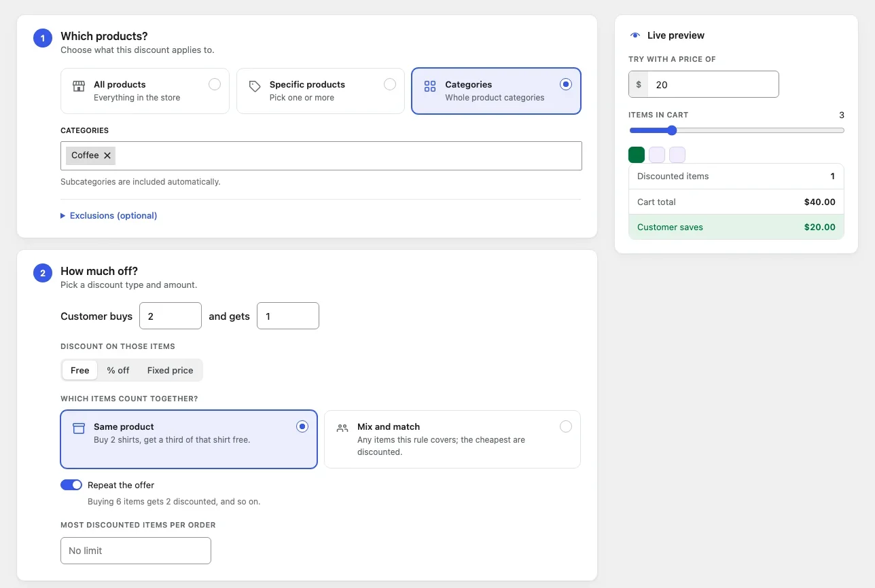Click the people icon in Mix and match card
The width and height of the screenshot is (875, 588).
[x=342, y=428]
